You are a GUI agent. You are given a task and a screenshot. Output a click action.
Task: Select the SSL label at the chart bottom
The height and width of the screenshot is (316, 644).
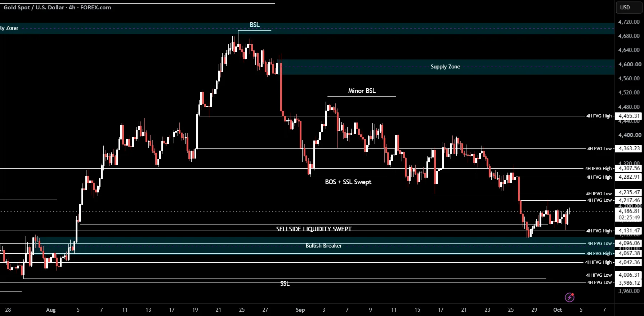point(285,284)
